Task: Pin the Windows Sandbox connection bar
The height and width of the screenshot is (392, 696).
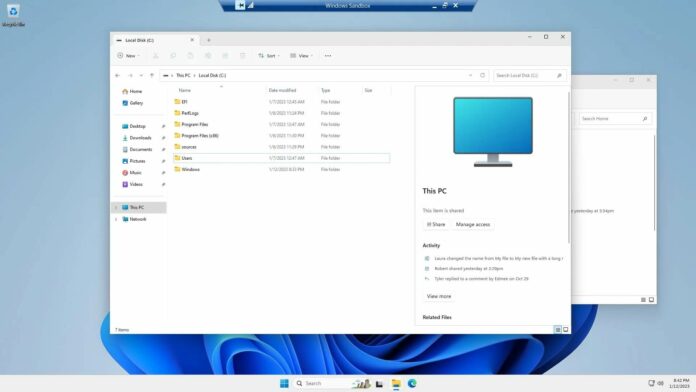Action: (x=240, y=5)
